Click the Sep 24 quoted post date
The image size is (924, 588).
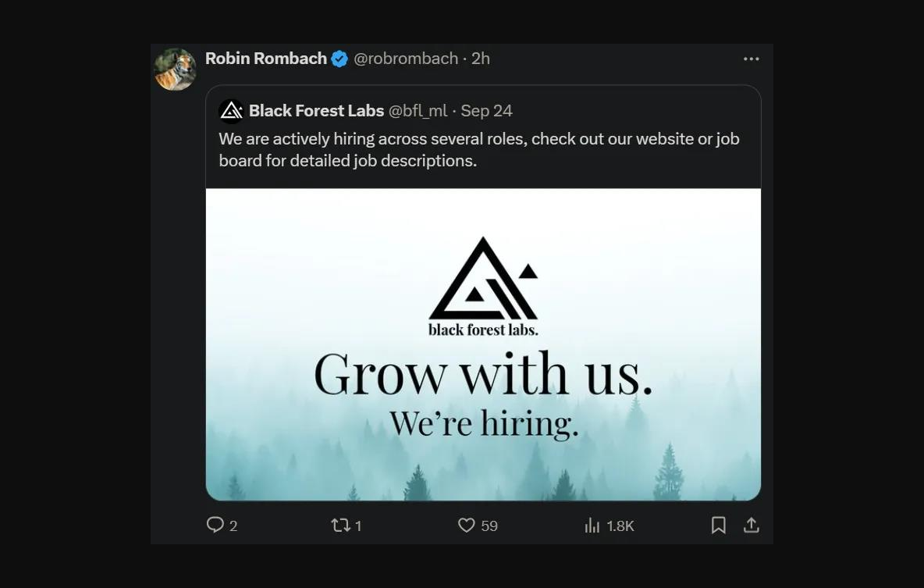click(486, 111)
